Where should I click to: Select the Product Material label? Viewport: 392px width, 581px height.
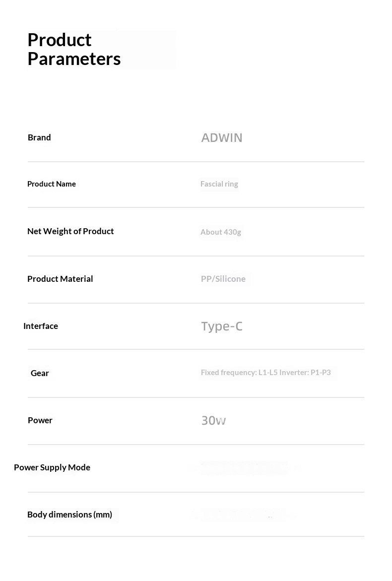tap(60, 279)
